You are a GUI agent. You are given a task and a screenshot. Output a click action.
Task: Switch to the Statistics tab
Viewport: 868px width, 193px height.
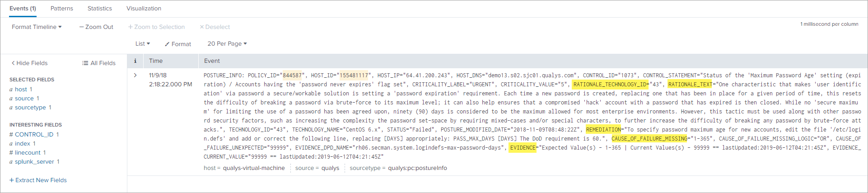click(100, 9)
